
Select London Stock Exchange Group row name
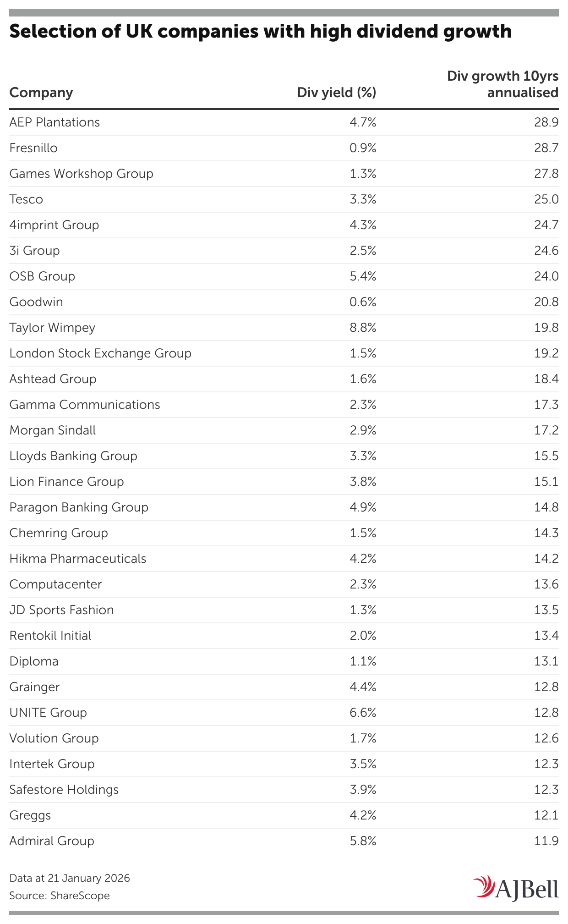click(100, 353)
